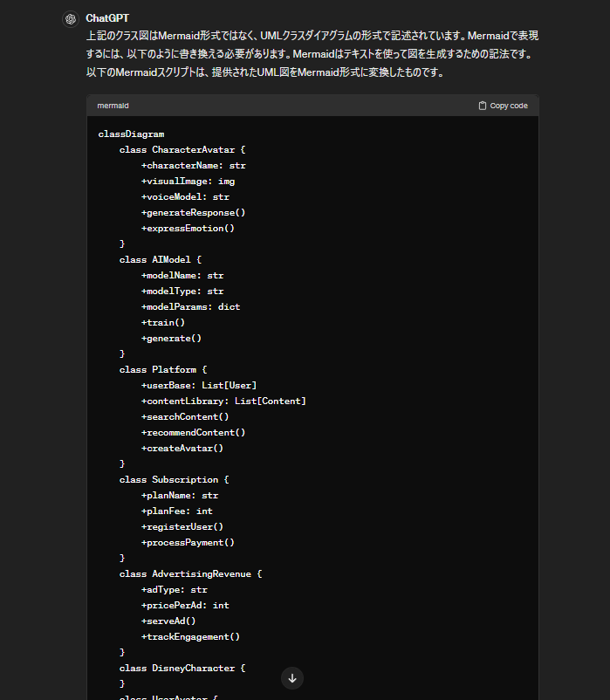Screen dimensions: 610x700
Task: Click the '+generate()' line
Action: pyautogui.click(x=171, y=338)
